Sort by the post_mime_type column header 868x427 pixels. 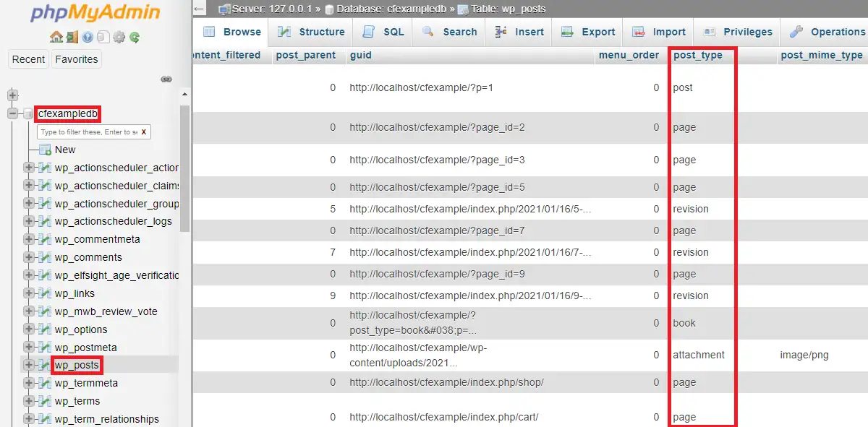(x=822, y=55)
